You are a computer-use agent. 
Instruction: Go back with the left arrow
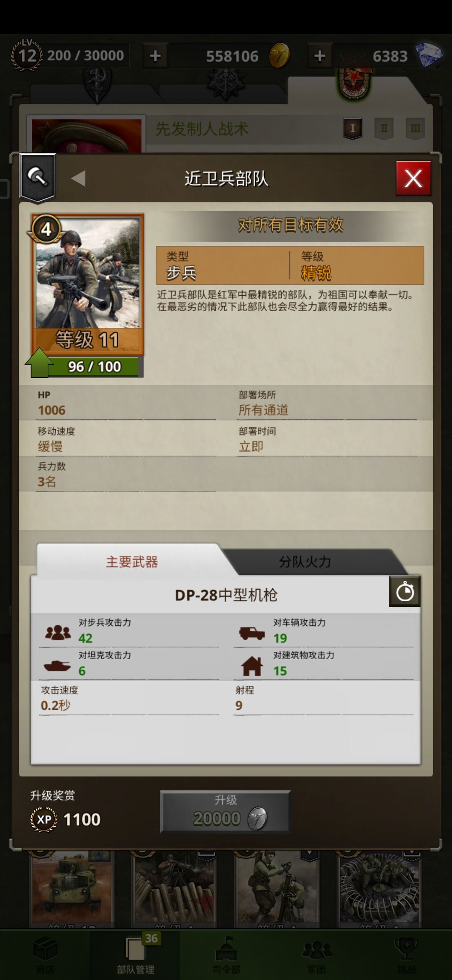click(78, 178)
